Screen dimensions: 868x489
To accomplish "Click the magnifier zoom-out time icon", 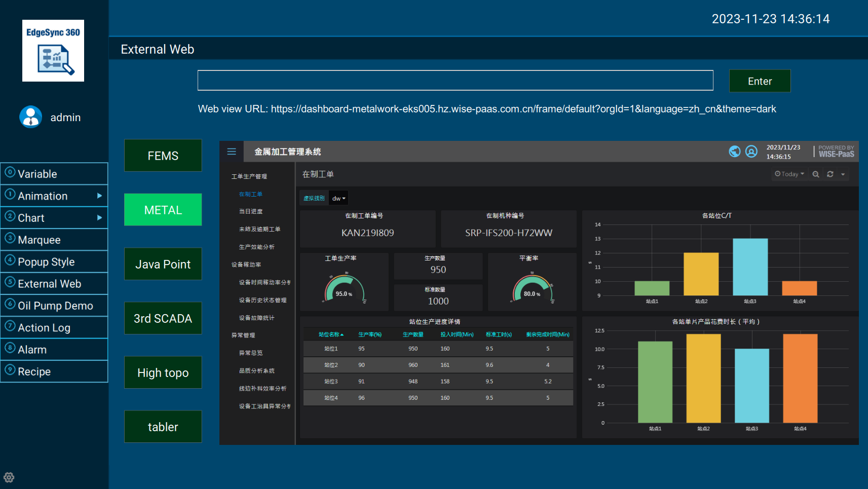I will click(816, 174).
